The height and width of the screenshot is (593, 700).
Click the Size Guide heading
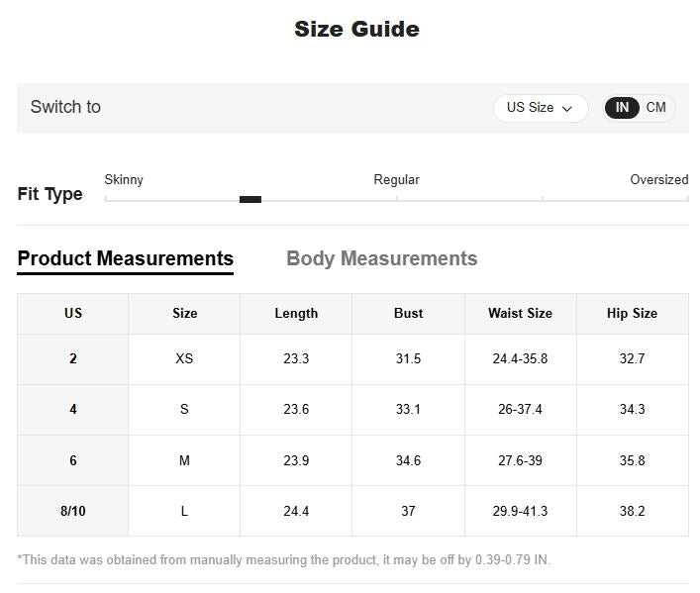coord(356,30)
